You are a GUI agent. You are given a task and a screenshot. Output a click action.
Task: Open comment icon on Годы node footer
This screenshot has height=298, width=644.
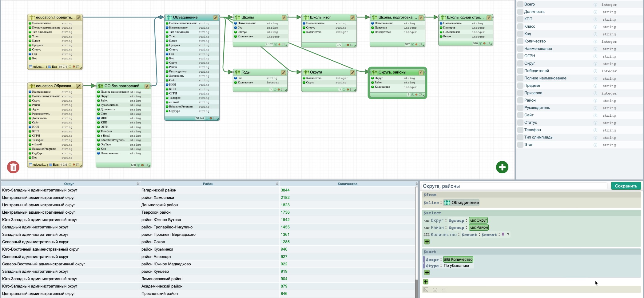(x=283, y=90)
